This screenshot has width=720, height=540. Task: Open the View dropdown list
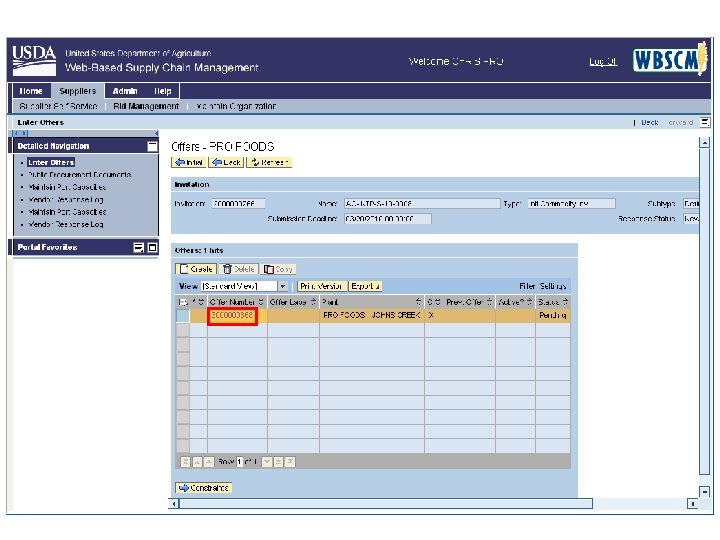tap(283, 286)
